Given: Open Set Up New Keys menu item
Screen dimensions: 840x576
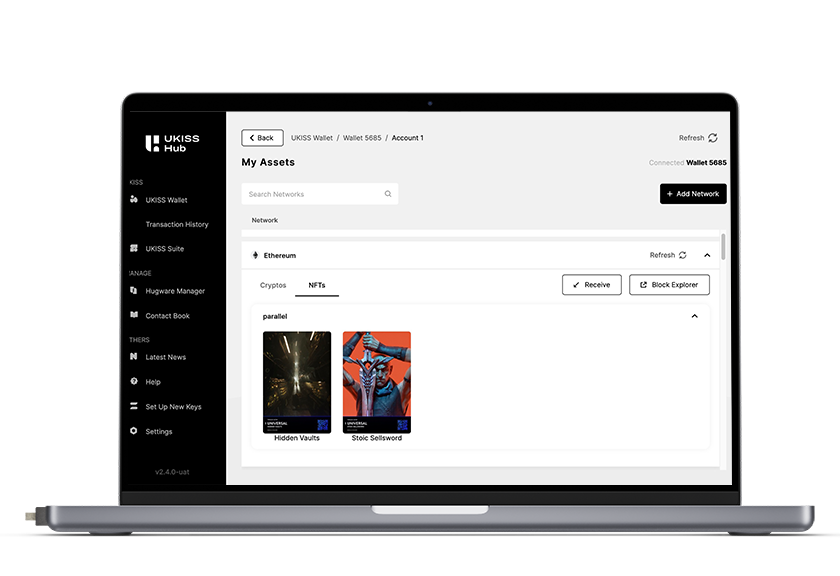Looking at the screenshot, I should click(174, 407).
